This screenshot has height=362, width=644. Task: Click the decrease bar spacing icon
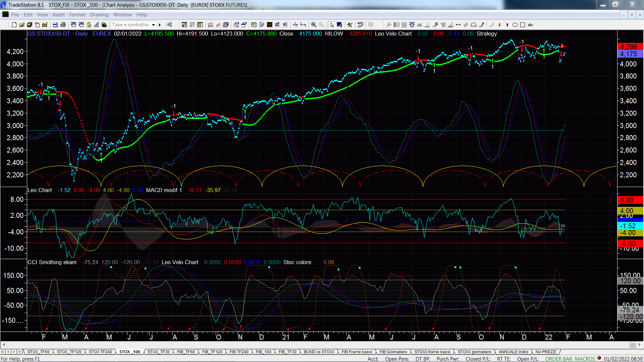click(x=295, y=25)
